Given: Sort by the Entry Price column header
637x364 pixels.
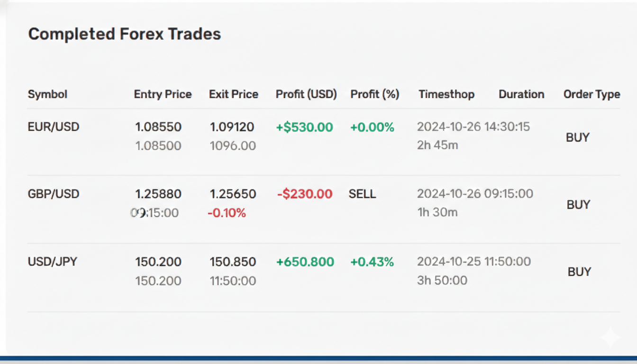Looking at the screenshot, I should point(163,94).
